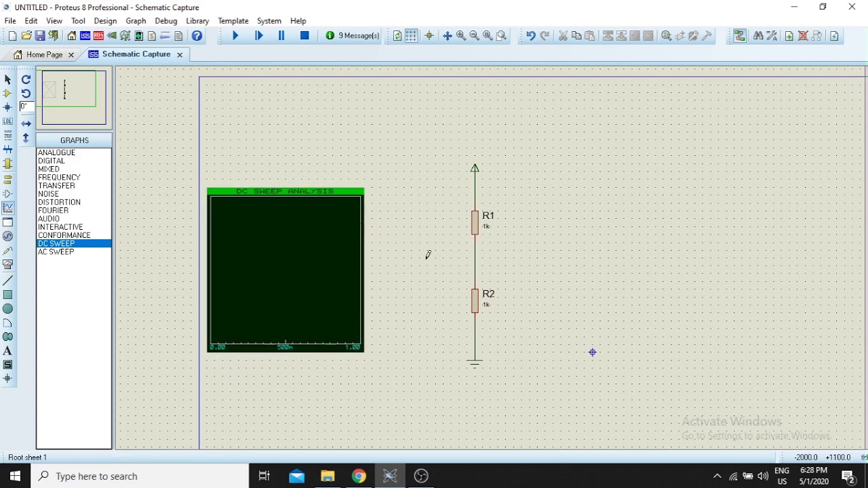Screen dimensions: 868x488
Task: Click the Open Project folder icon
Action: point(26,36)
